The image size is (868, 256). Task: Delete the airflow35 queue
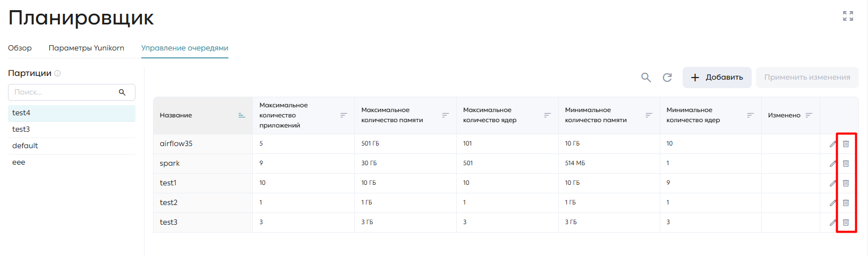pyautogui.click(x=846, y=144)
